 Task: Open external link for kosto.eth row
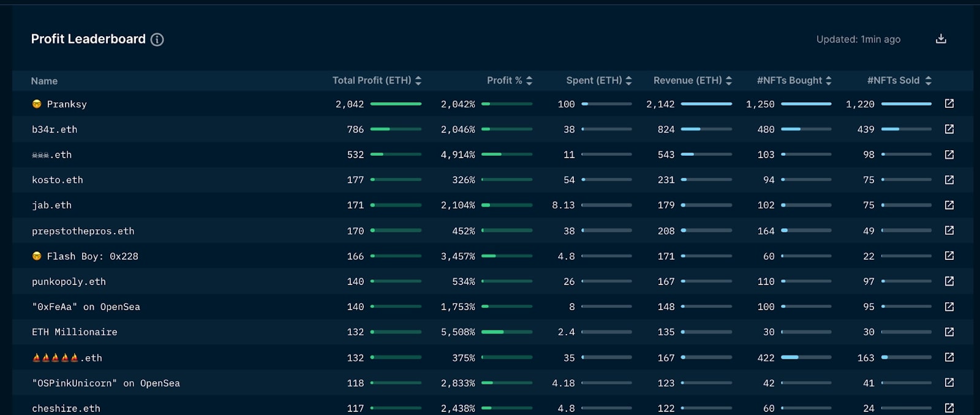[949, 180]
